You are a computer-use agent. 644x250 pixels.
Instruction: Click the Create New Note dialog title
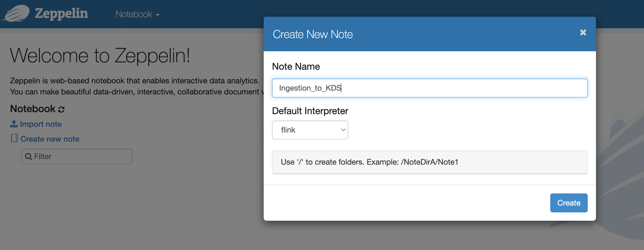[313, 34]
